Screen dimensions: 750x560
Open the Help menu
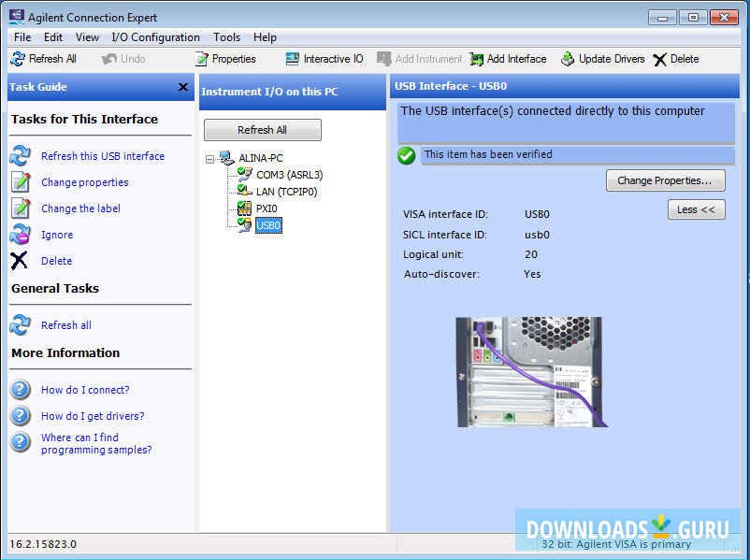pos(265,37)
